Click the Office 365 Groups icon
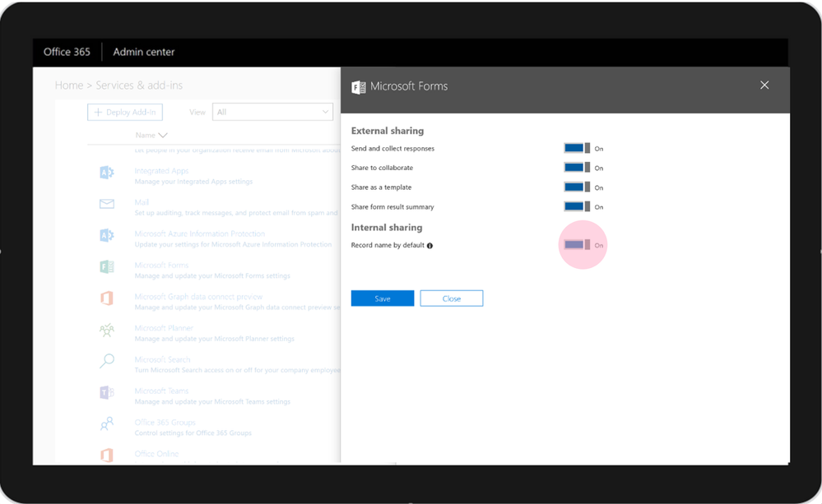The width and height of the screenshot is (822, 504). click(x=106, y=424)
